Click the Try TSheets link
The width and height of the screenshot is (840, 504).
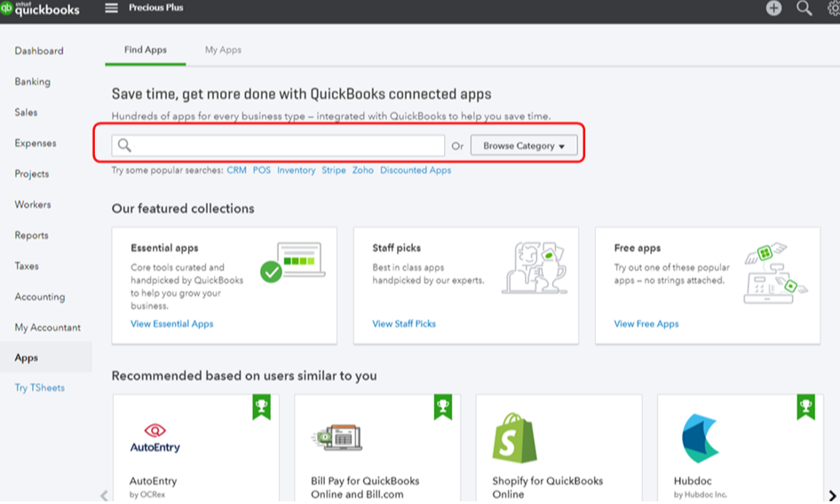40,388
